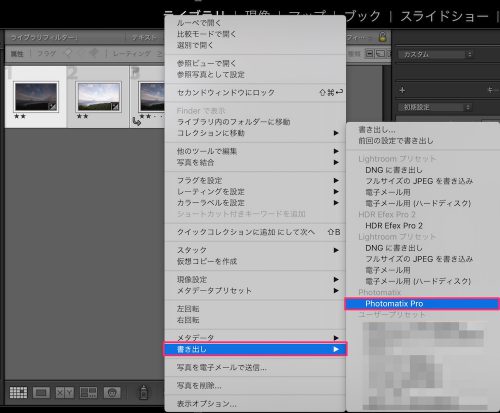Expand フラグを設定 submenu

[x=255, y=181]
